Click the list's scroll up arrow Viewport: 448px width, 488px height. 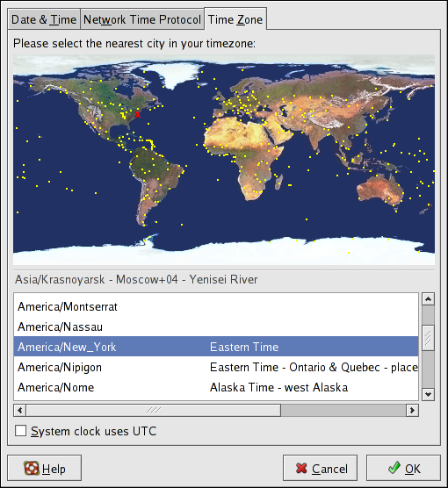(x=428, y=299)
